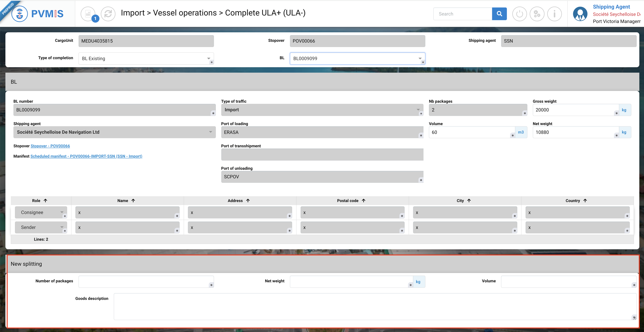Open the Type of completion dropdown
Viewport: 644px width, 332px height.
point(209,58)
